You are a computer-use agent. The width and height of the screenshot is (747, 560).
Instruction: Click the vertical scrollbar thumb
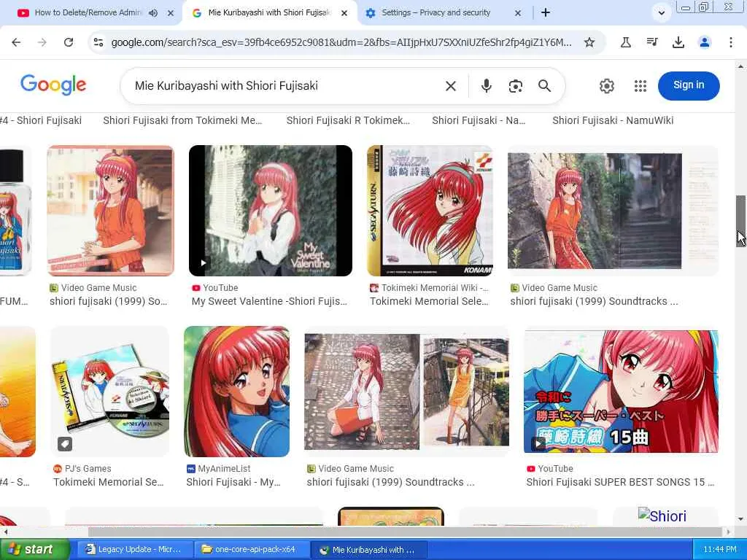[x=740, y=221]
